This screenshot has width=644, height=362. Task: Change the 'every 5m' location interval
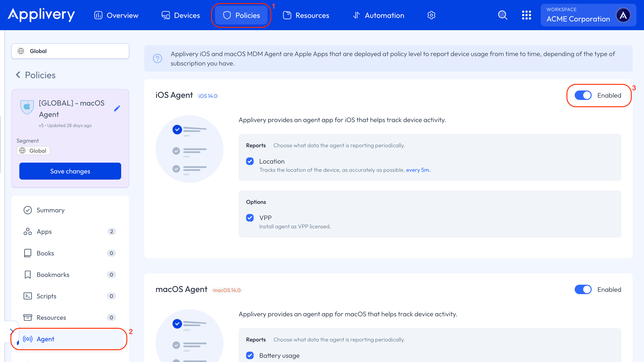[x=418, y=170]
